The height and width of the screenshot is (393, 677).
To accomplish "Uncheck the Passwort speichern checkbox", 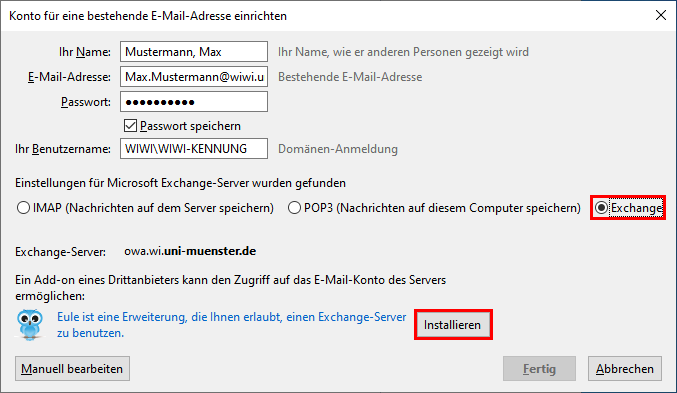I will click(130, 126).
